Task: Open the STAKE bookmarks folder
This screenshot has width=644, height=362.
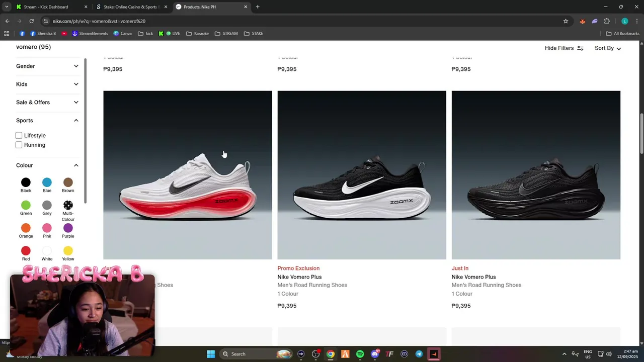Action: coord(254,34)
